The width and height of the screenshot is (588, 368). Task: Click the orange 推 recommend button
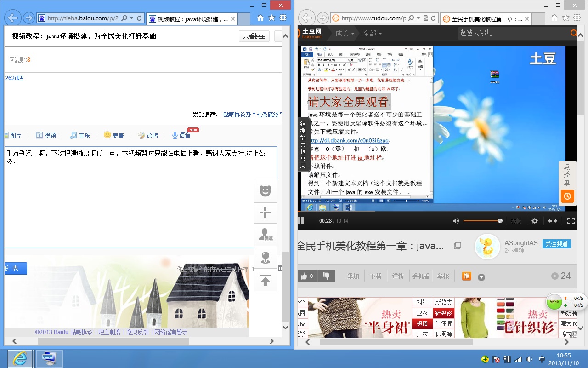(467, 276)
